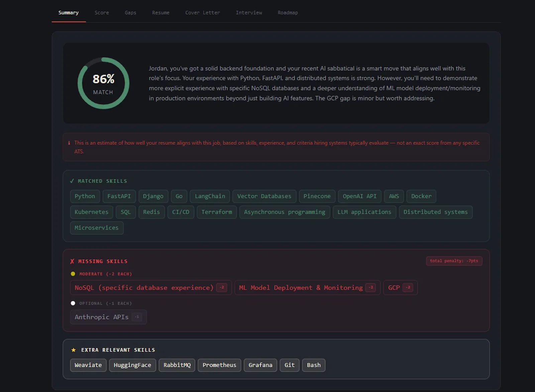
Task: Open the Gaps tab
Action: tap(130, 13)
